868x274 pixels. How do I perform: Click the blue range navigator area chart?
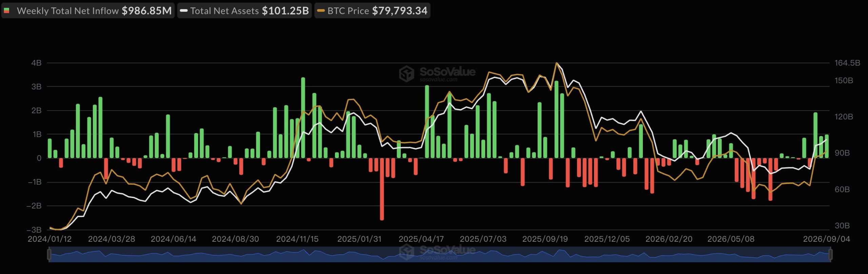(x=440, y=254)
